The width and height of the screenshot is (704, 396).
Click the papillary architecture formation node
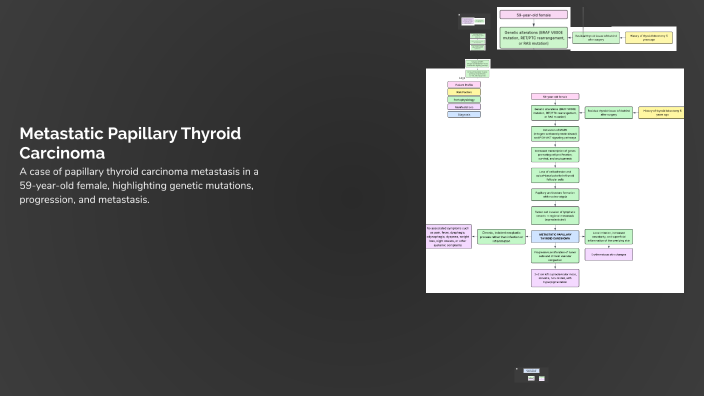tap(555, 194)
